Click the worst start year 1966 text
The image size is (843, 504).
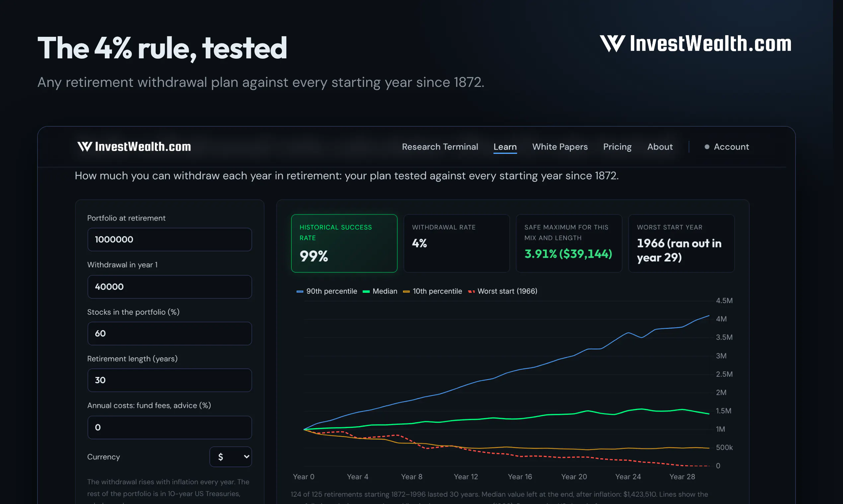click(x=679, y=250)
